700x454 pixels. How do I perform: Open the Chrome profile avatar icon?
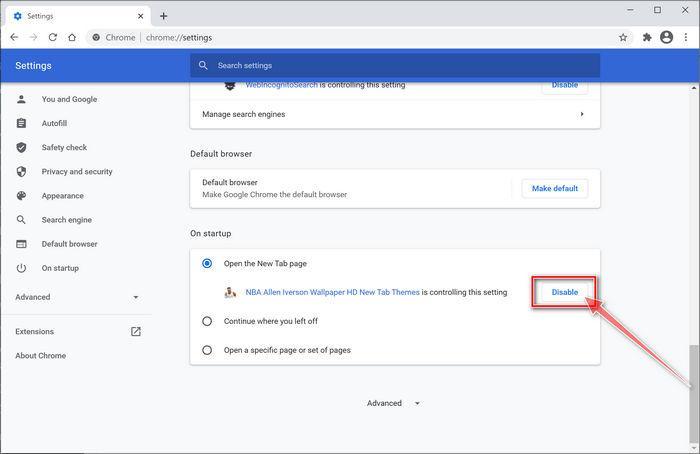click(667, 37)
